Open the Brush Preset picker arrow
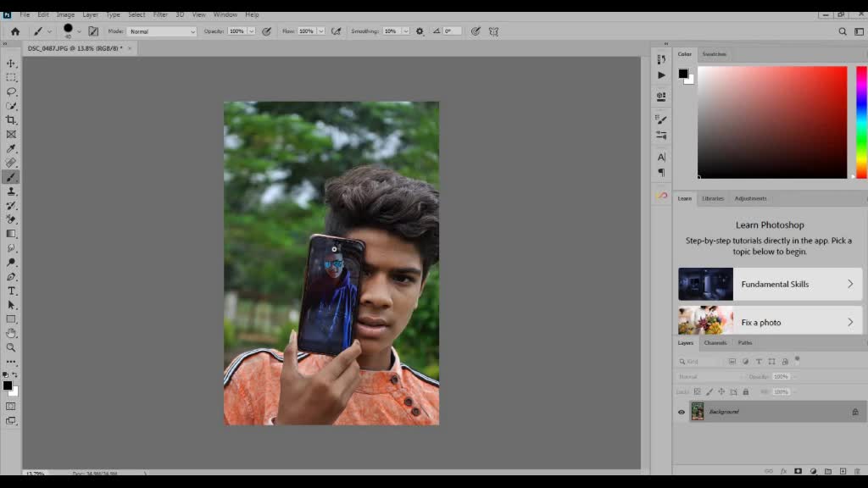 [79, 31]
